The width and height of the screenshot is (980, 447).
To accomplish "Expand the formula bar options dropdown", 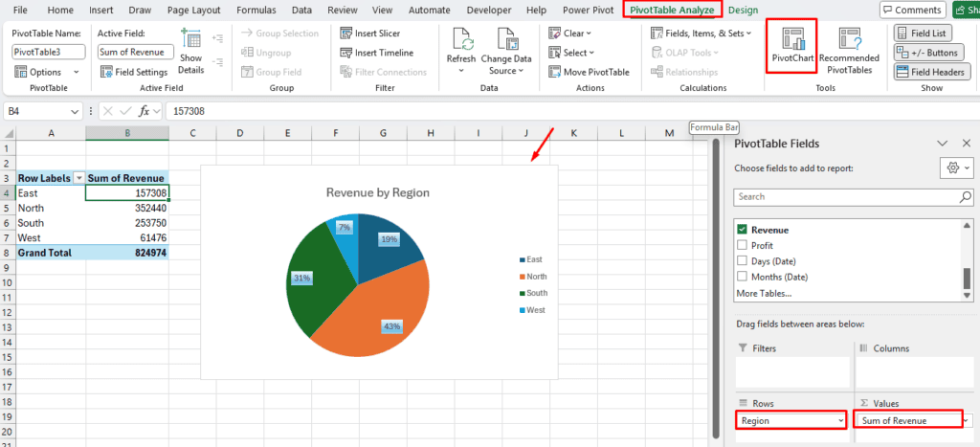I will point(156,111).
